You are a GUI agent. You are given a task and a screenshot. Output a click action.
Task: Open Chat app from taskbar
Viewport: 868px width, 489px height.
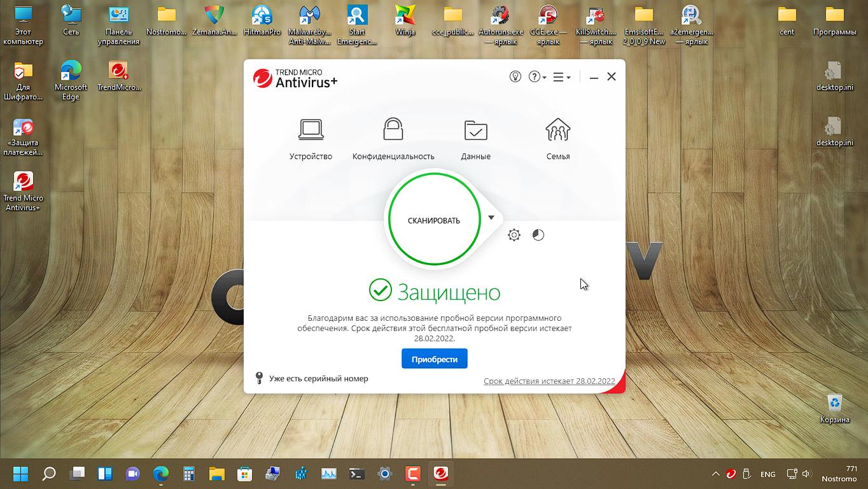click(133, 474)
